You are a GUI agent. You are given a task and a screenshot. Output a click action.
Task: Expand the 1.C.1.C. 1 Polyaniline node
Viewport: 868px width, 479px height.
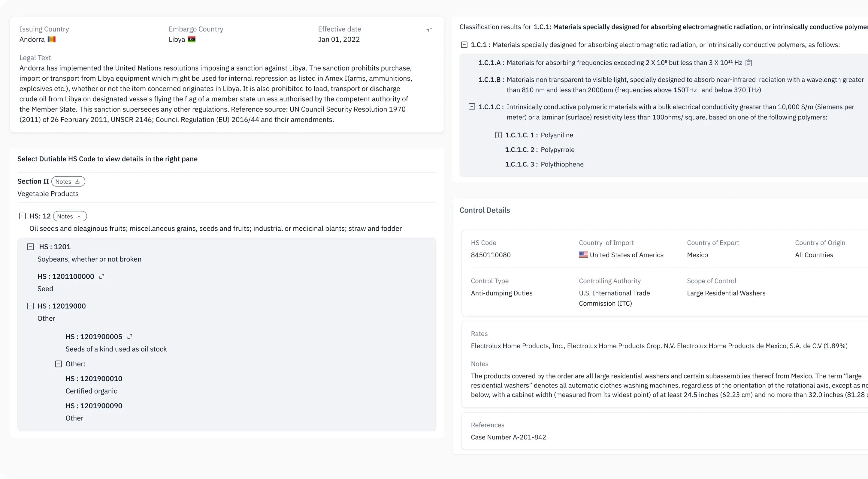(x=498, y=135)
